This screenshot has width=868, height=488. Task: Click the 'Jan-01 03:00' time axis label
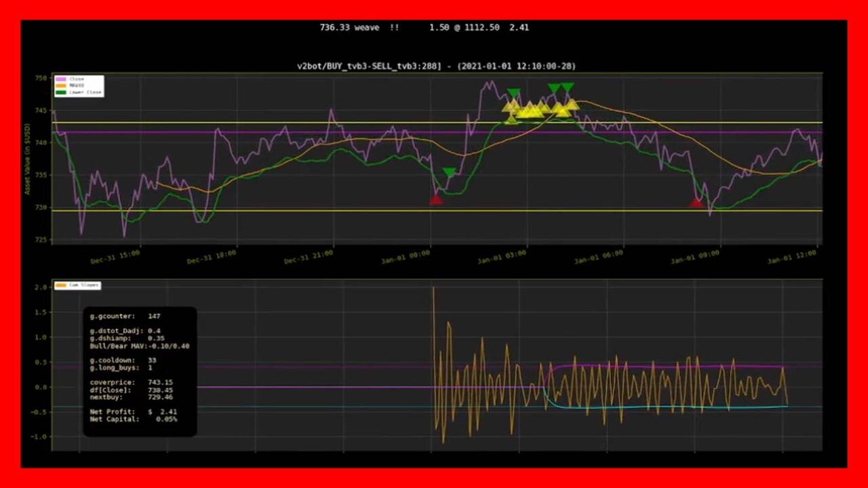pyautogui.click(x=502, y=258)
